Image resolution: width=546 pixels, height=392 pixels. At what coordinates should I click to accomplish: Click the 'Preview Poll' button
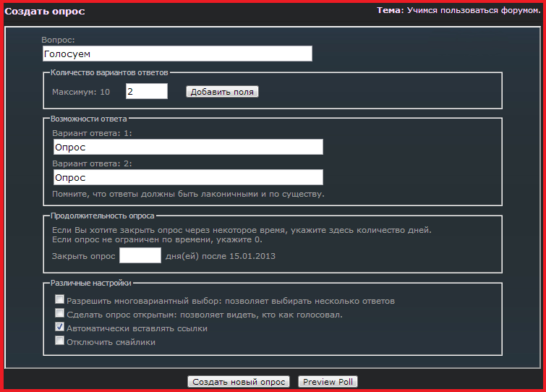click(x=328, y=382)
